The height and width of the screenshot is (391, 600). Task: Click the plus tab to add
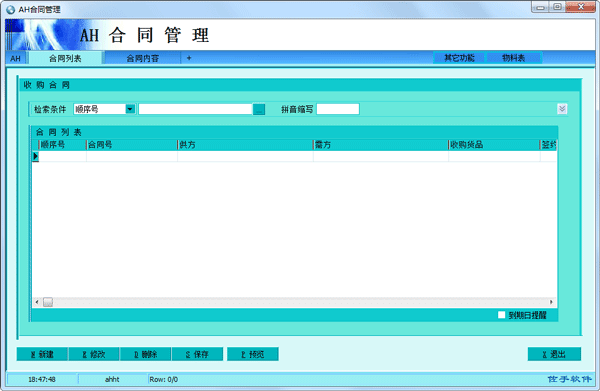pyautogui.click(x=189, y=58)
